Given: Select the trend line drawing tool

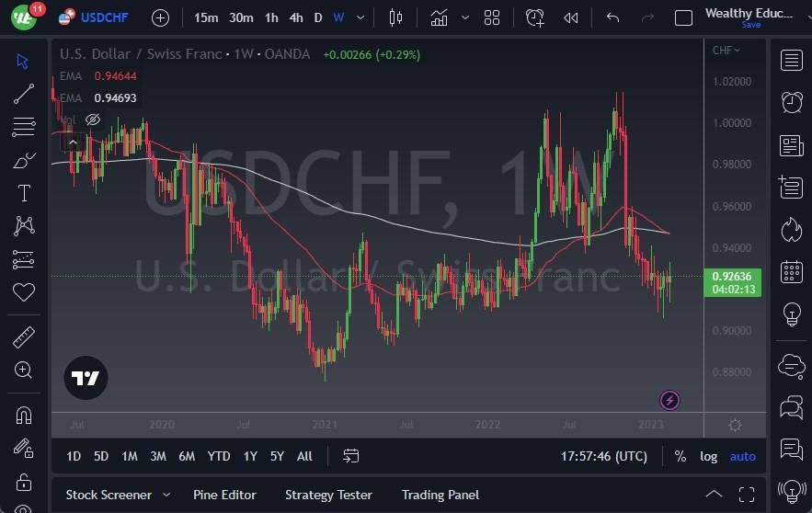Looking at the screenshot, I should coord(23,94).
